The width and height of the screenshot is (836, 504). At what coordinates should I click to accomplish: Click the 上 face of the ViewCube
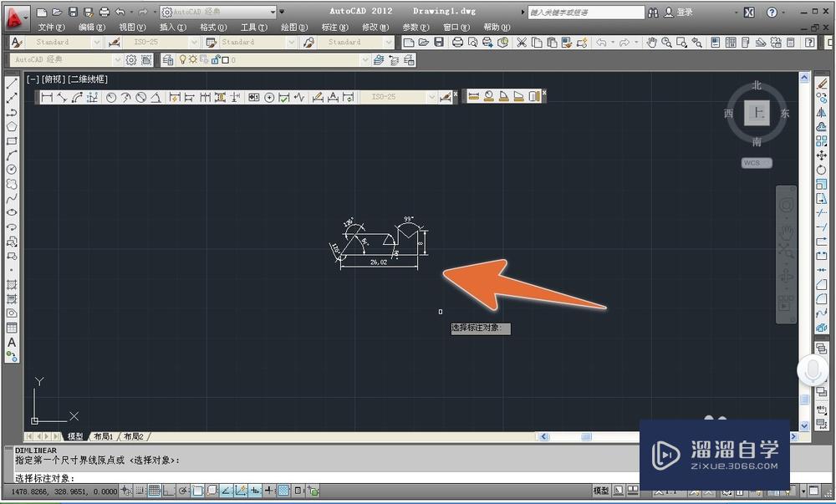point(757,113)
